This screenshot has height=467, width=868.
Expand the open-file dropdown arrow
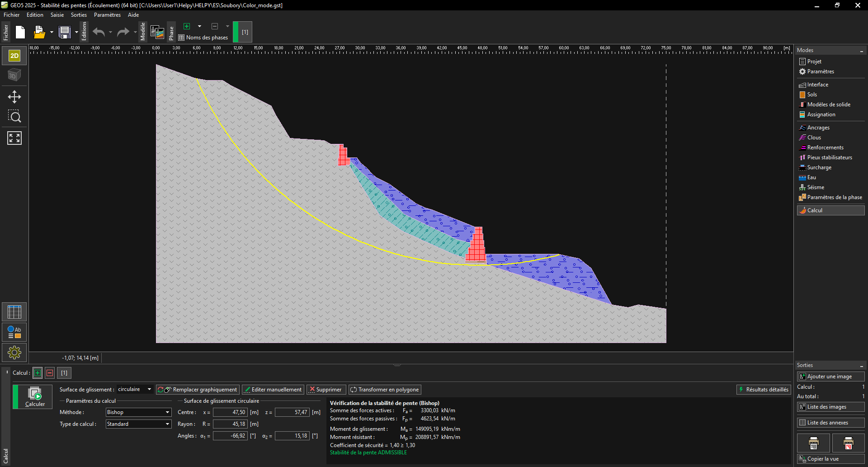pos(52,32)
